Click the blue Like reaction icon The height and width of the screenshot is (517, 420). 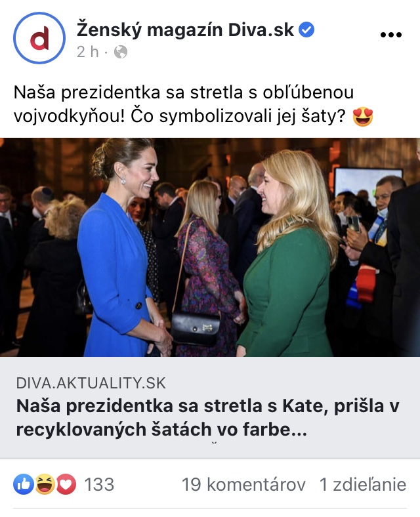coord(24,484)
